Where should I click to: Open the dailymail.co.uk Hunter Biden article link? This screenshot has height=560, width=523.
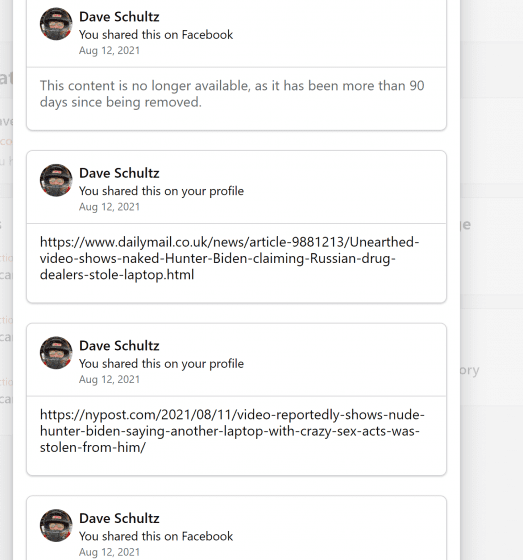pos(229,258)
